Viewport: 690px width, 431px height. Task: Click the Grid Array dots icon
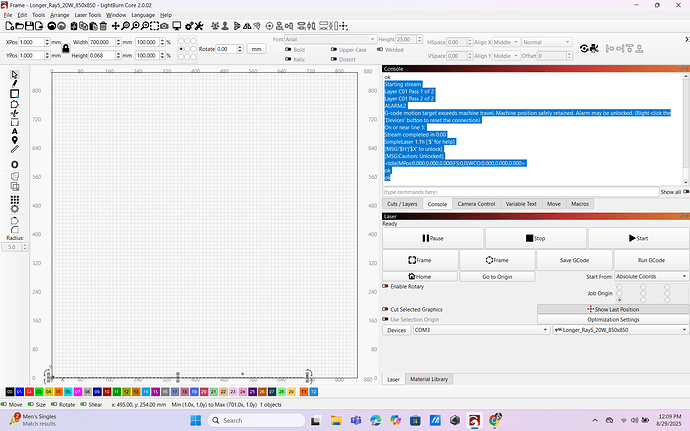point(15,199)
